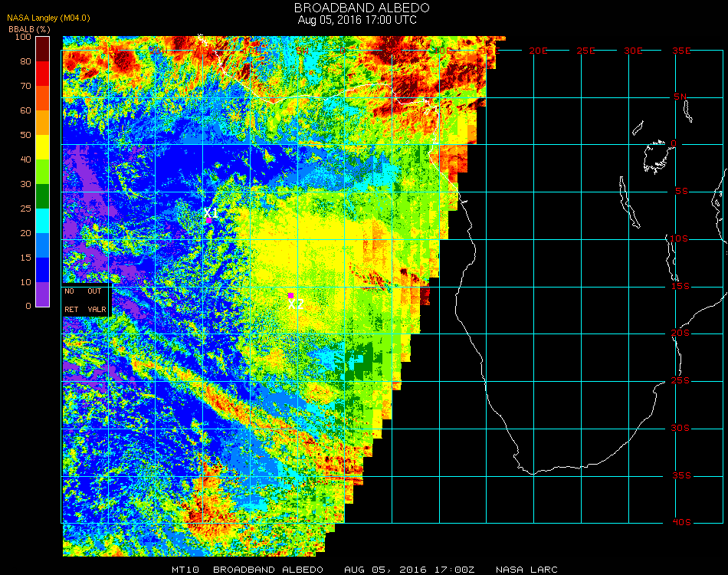
Task: Click the purple 0-10 color bar segment
Action: coord(43,294)
